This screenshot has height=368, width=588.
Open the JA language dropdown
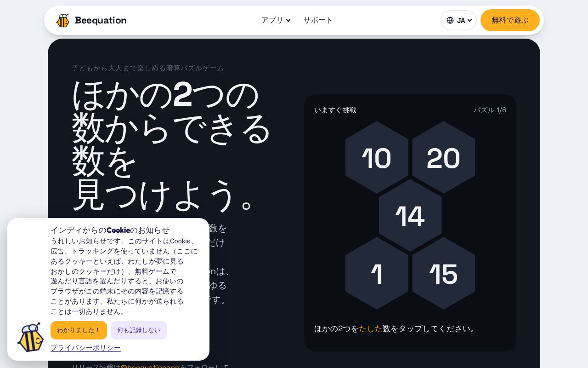(458, 20)
